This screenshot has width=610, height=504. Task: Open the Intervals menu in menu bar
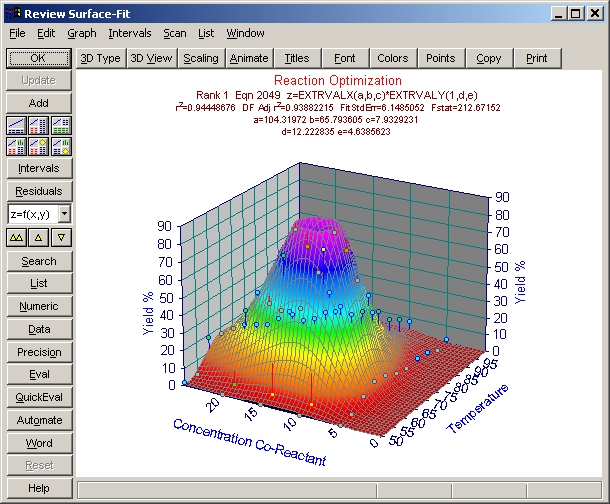130,33
